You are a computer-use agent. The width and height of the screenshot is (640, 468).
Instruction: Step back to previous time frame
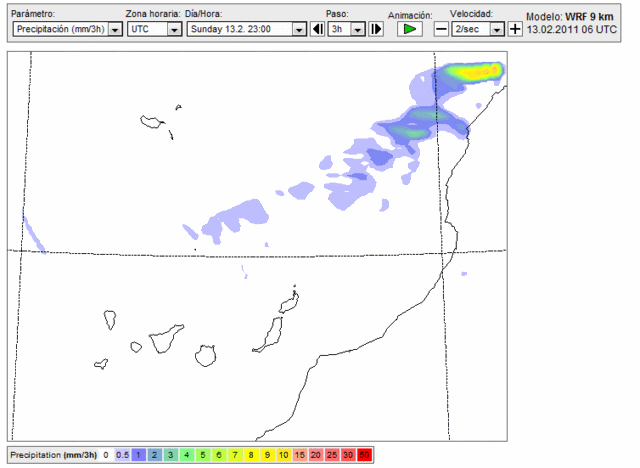pyautogui.click(x=318, y=29)
